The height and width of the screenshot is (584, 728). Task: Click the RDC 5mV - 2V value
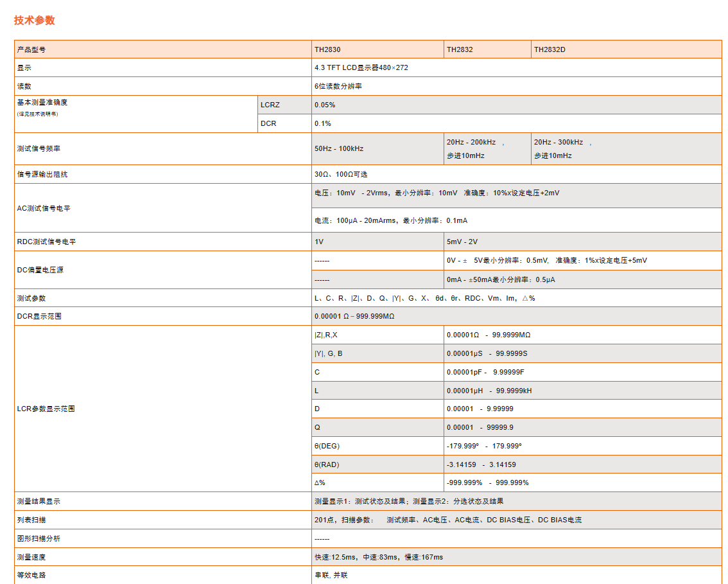coord(462,242)
